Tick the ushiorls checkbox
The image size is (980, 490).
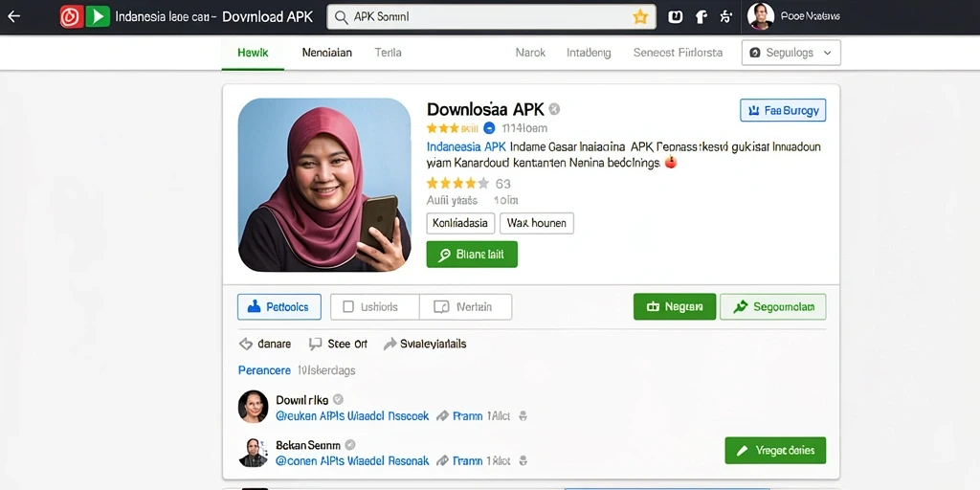(x=348, y=307)
